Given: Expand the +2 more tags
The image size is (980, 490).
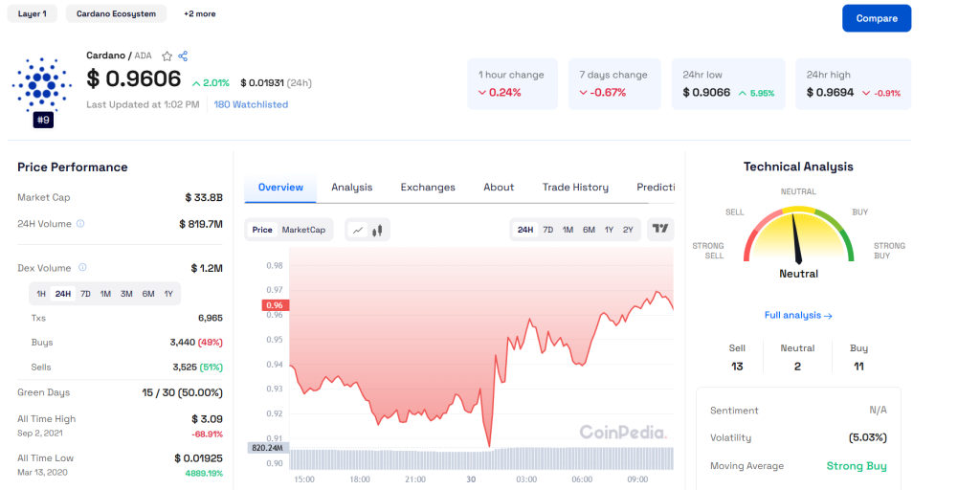Looking at the screenshot, I should pos(199,14).
